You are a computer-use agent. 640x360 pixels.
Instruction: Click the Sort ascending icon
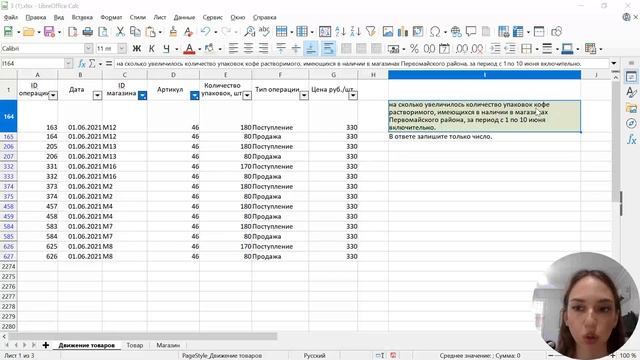coord(340,31)
